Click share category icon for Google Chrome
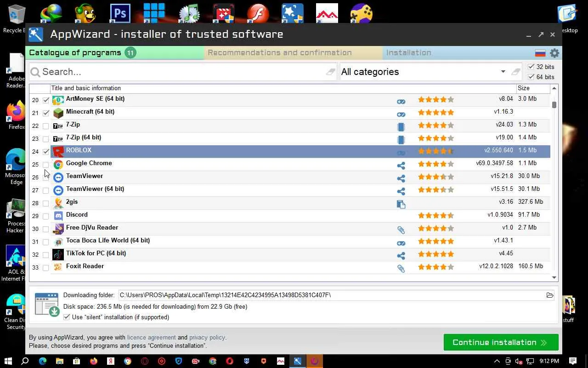588x368 pixels. click(401, 166)
